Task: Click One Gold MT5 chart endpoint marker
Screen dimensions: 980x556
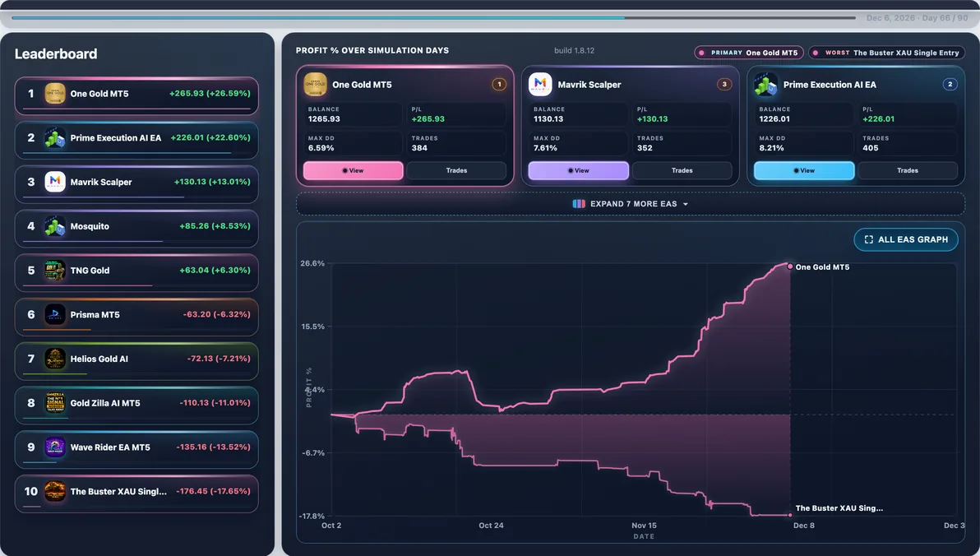Action: tap(790, 266)
